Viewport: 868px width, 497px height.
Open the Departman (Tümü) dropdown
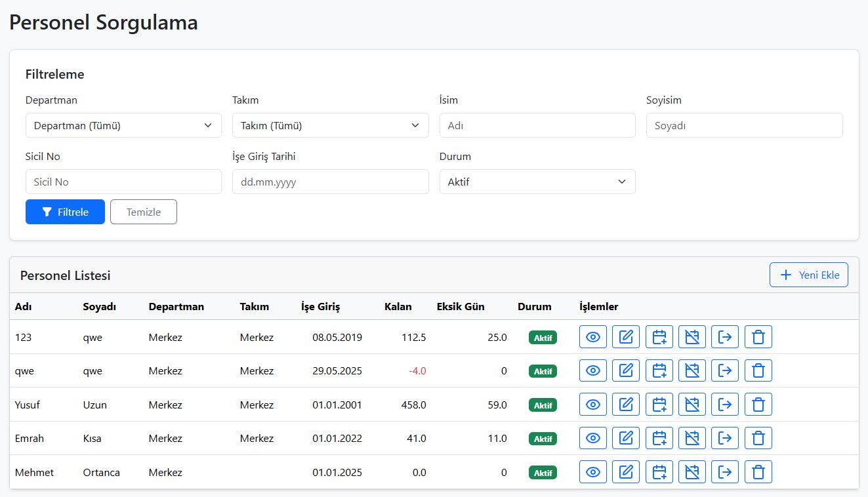(123, 125)
